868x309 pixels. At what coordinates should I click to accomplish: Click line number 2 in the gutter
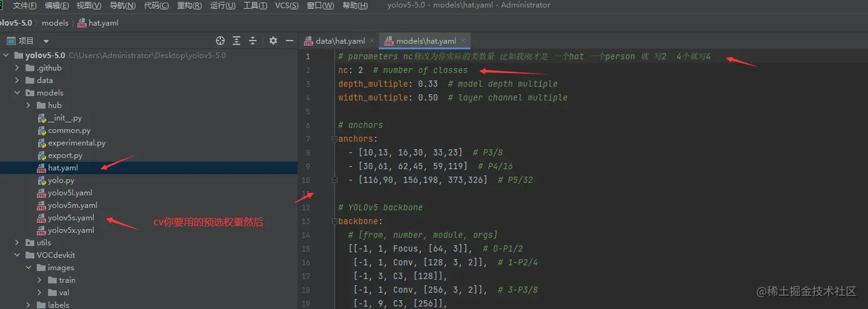pyautogui.click(x=308, y=70)
